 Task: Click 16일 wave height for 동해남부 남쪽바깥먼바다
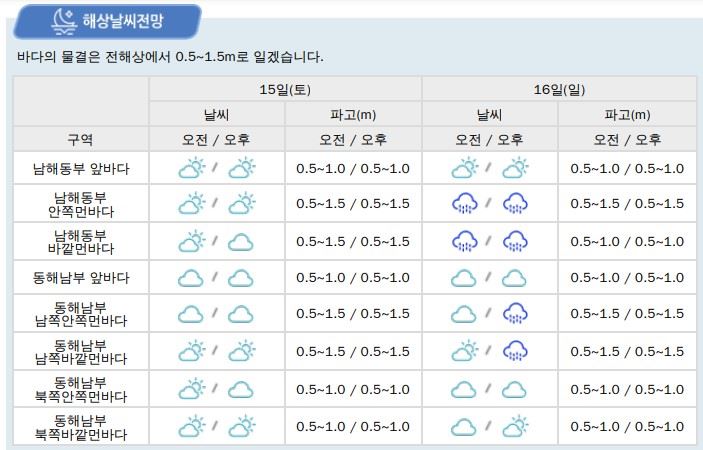[627, 351]
